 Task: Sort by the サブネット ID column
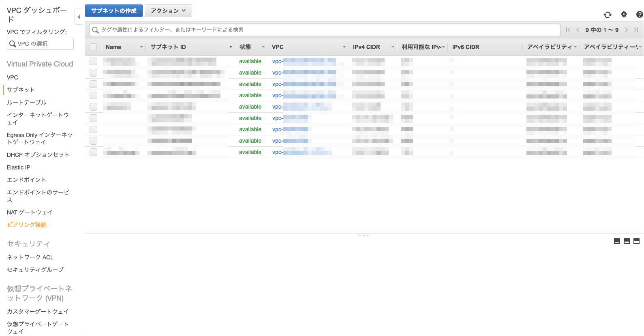(x=168, y=47)
